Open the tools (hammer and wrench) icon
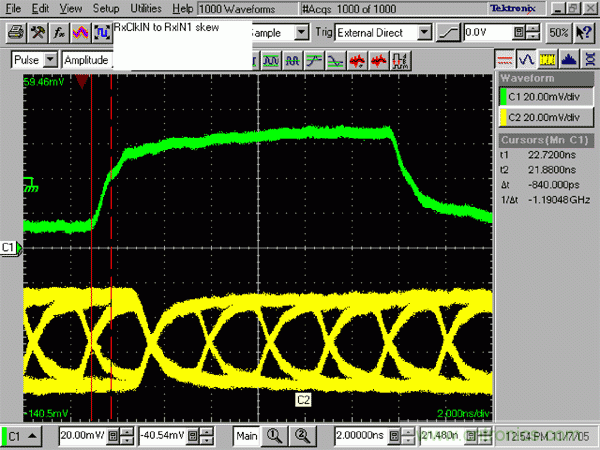Viewport: 600px width, 450px height. 36,33
